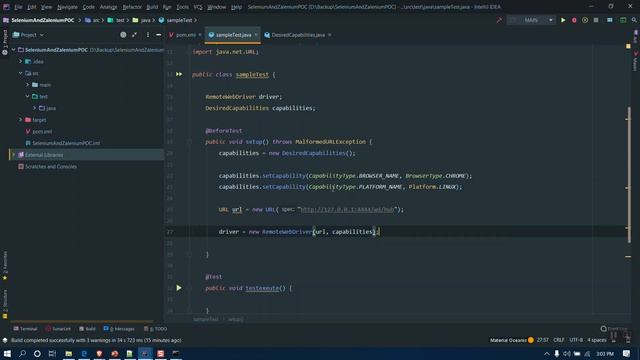Viewport: 640px width, 360px height.
Task: Open the Refactor menu
Action: click(x=132, y=7)
